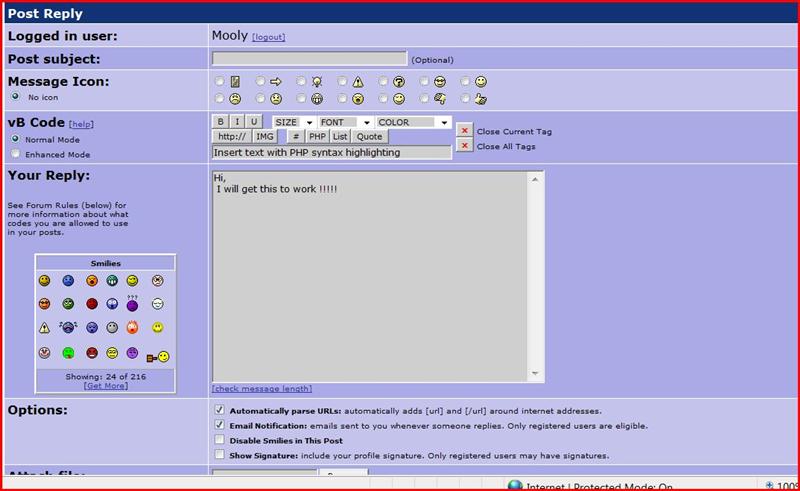Screen dimensions: 800x491
Task: Click the logout link next to Mooly
Action: tap(268, 37)
